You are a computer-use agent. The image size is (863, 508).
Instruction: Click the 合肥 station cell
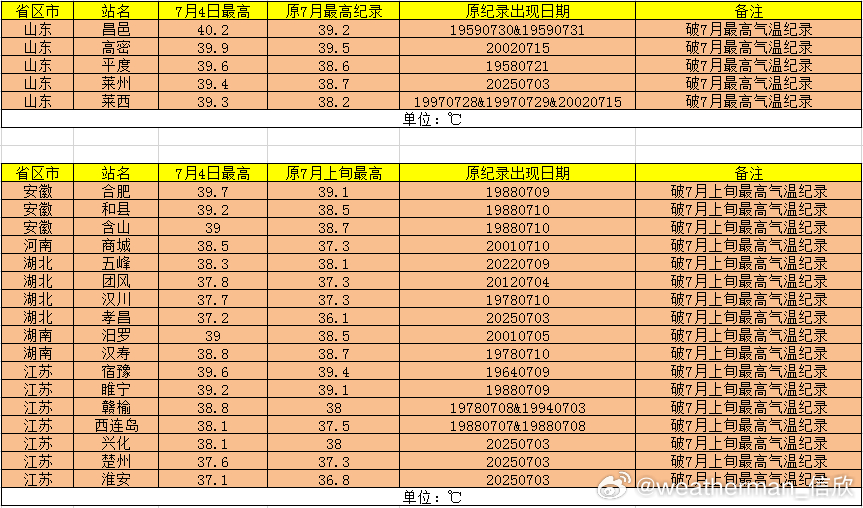point(116,191)
